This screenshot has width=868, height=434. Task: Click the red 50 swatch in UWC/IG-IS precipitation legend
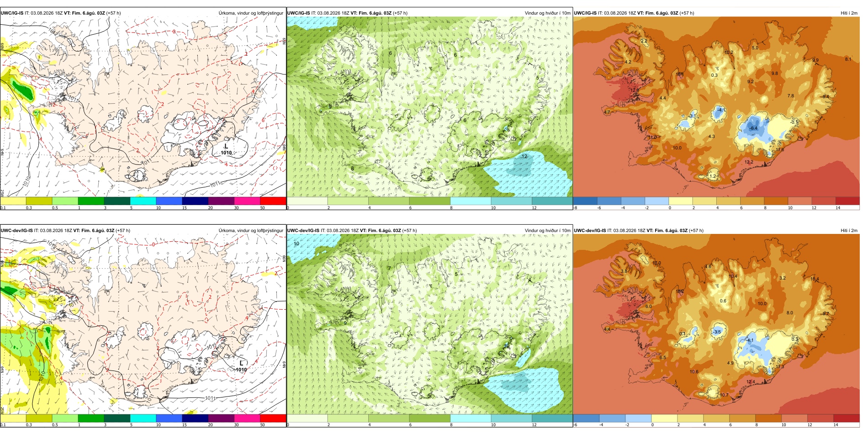(x=273, y=201)
